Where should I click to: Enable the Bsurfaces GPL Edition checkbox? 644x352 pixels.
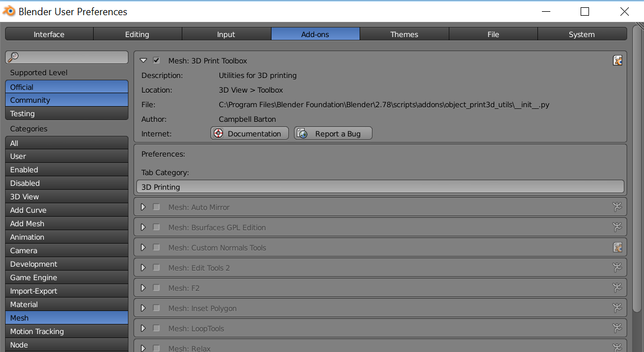coord(156,227)
